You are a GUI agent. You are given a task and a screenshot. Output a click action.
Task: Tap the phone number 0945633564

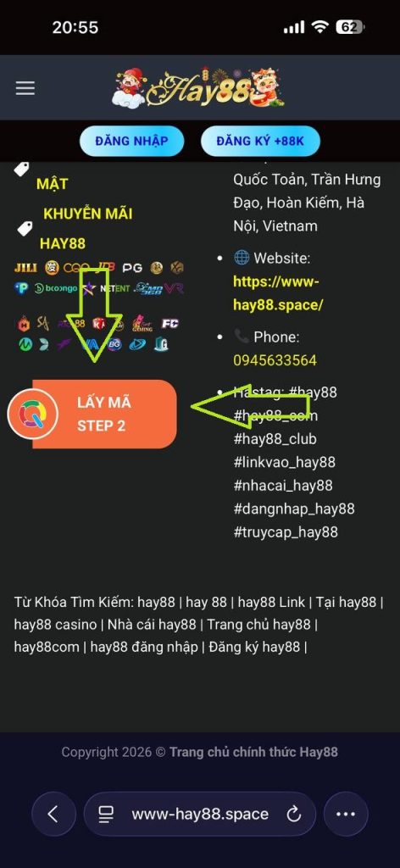(x=275, y=360)
